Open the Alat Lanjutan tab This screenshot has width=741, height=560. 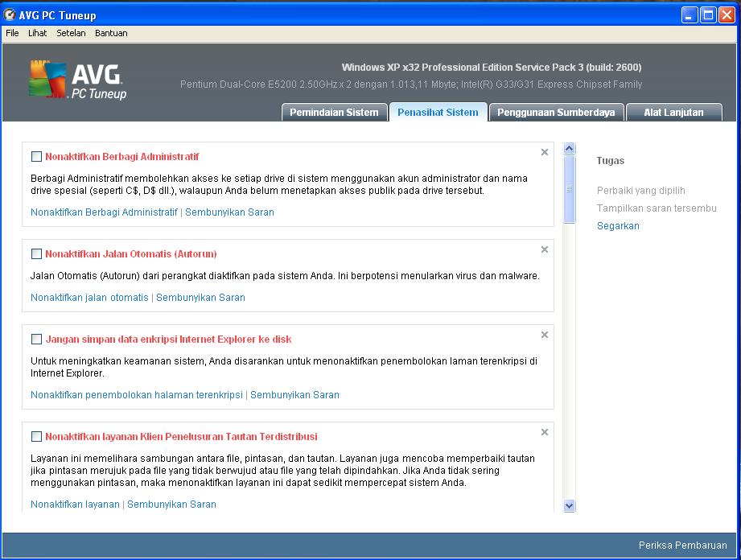tap(674, 113)
